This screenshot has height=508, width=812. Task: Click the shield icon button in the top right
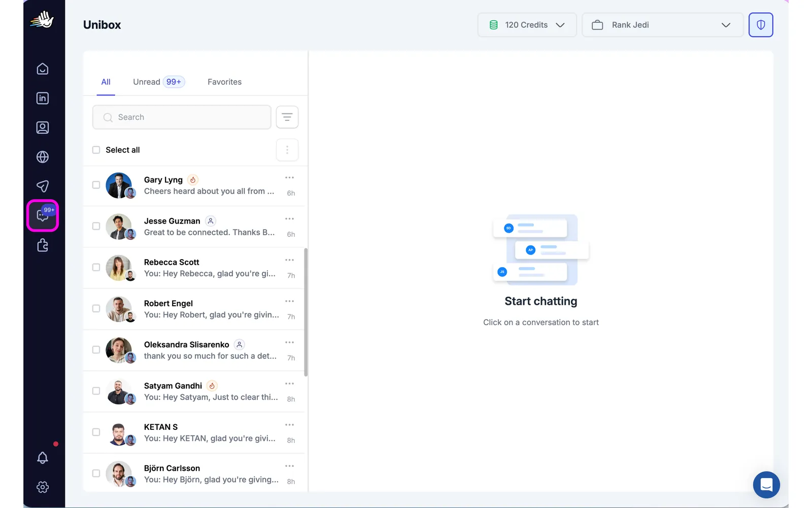pyautogui.click(x=761, y=25)
